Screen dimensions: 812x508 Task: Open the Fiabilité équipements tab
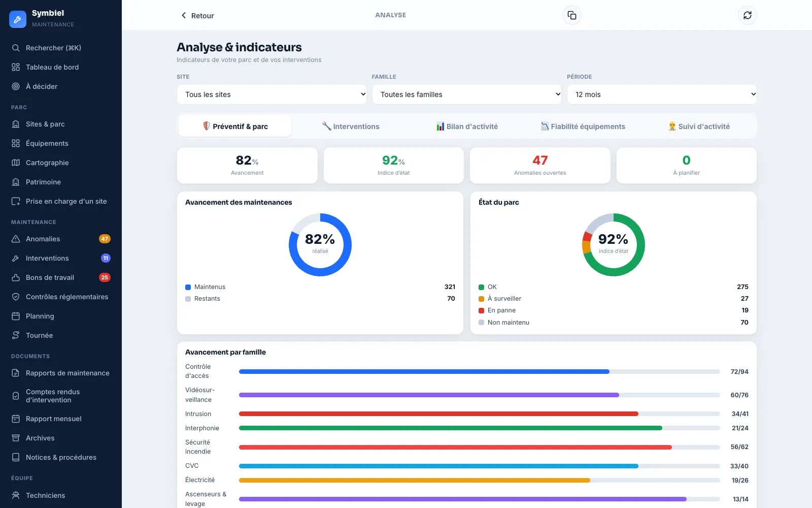tap(583, 126)
